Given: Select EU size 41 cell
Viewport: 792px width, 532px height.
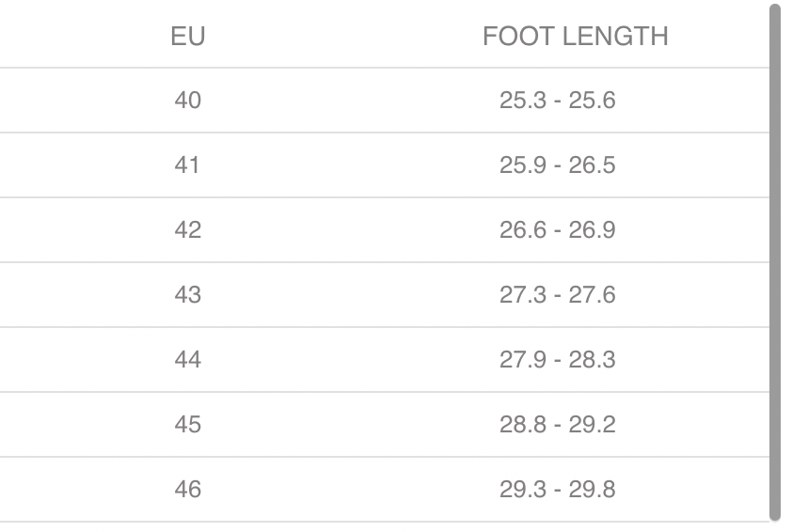Looking at the screenshot, I should (188, 165).
